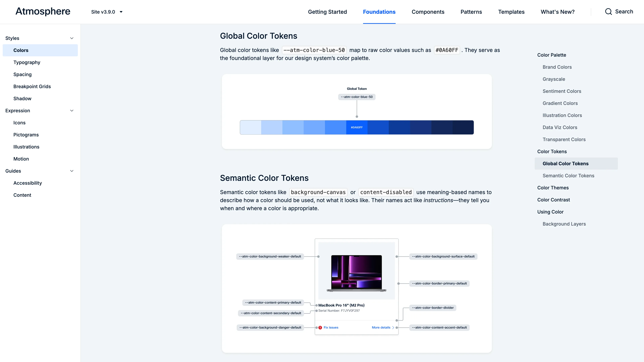The width and height of the screenshot is (644, 362).
Task: Click the More details arrow icon
Action: 393,327
